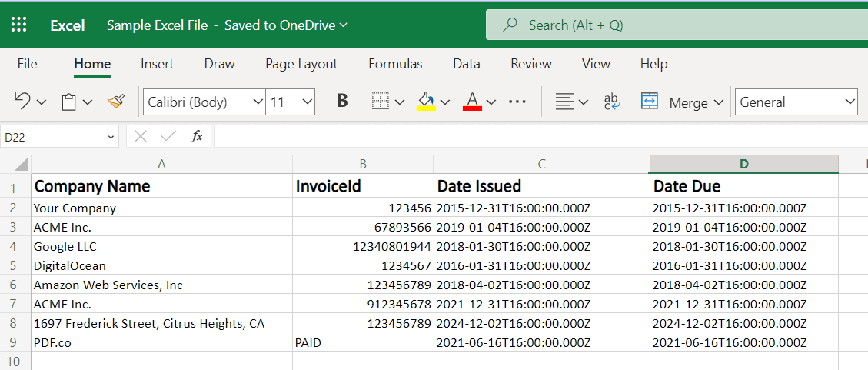Expand the Name Box D22 dropdown
Screen dimensions: 868x370
111,137
